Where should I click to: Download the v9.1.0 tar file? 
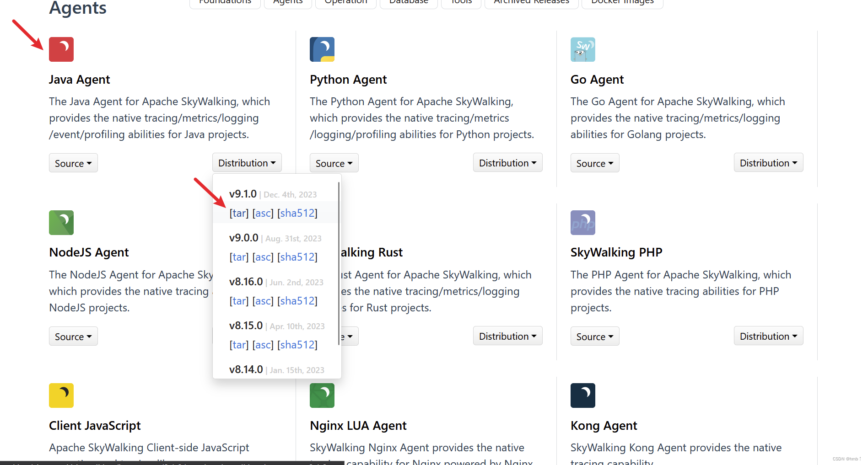[x=239, y=213]
